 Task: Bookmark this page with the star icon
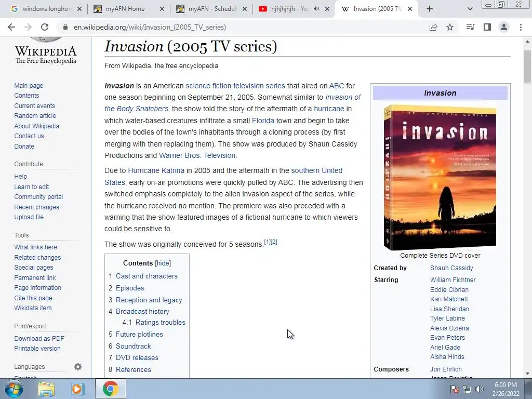[x=450, y=27]
